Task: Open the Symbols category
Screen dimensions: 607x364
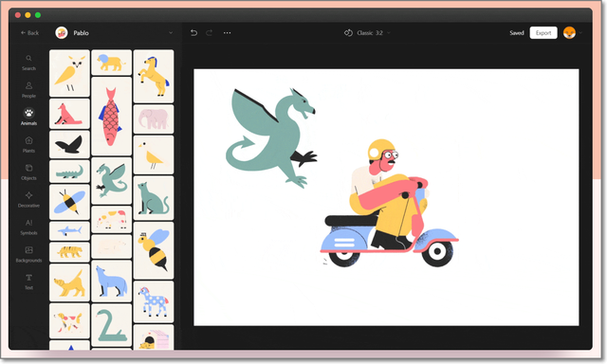Action: 28,227
